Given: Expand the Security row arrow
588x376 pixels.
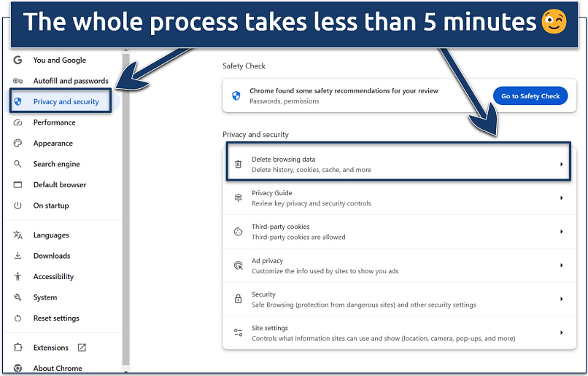Looking at the screenshot, I should [x=562, y=299].
